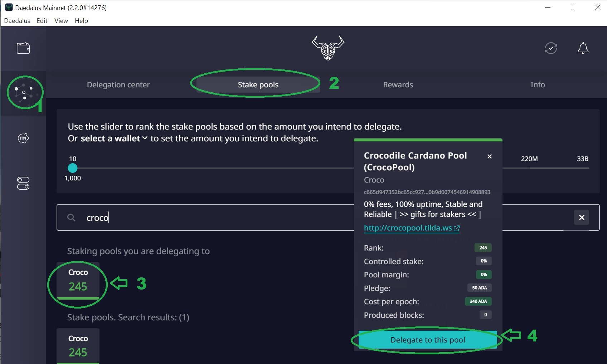The height and width of the screenshot is (364, 607).
Task: Switch to Rewards tab
Action: pyautogui.click(x=398, y=85)
